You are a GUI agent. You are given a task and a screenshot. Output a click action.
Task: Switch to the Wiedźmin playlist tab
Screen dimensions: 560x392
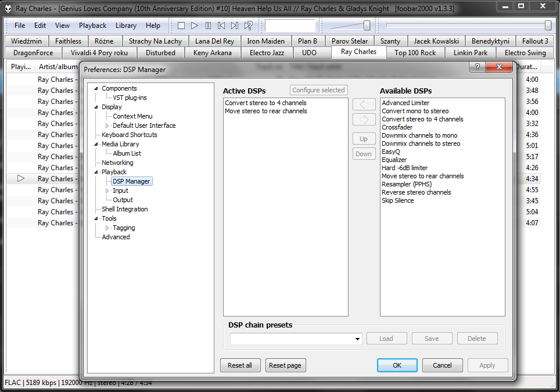point(26,41)
